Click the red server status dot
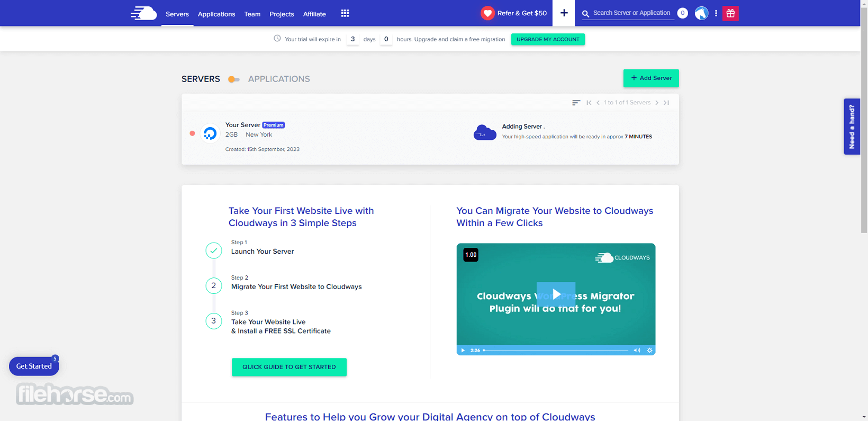The image size is (868, 421). pos(192,133)
